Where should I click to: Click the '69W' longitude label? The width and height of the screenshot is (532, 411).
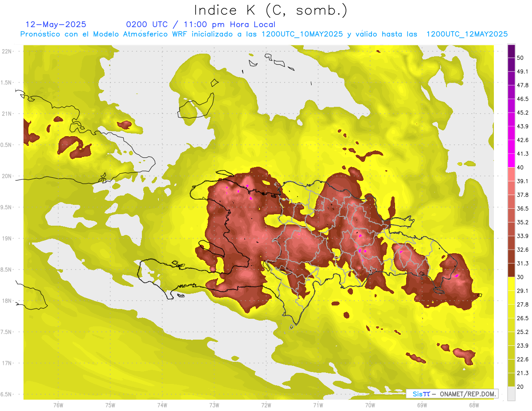(422, 405)
